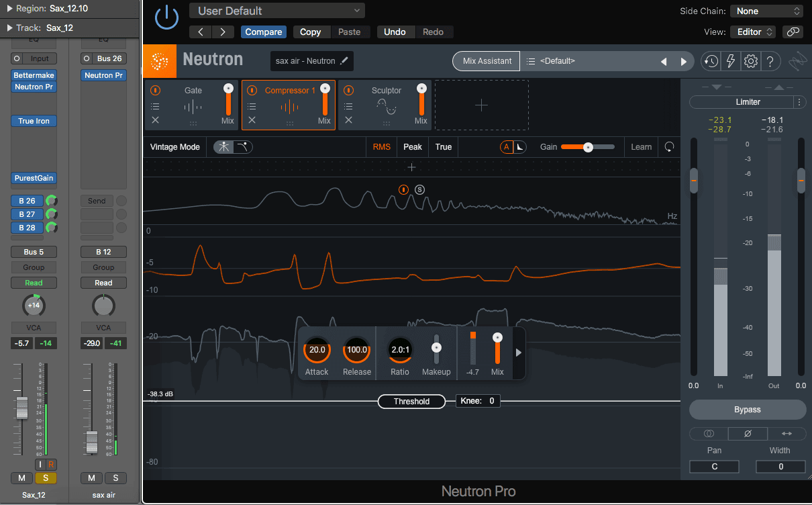Image resolution: width=812 pixels, height=505 pixels.
Task: Open the View Editor dropdown
Action: tap(754, 32)
